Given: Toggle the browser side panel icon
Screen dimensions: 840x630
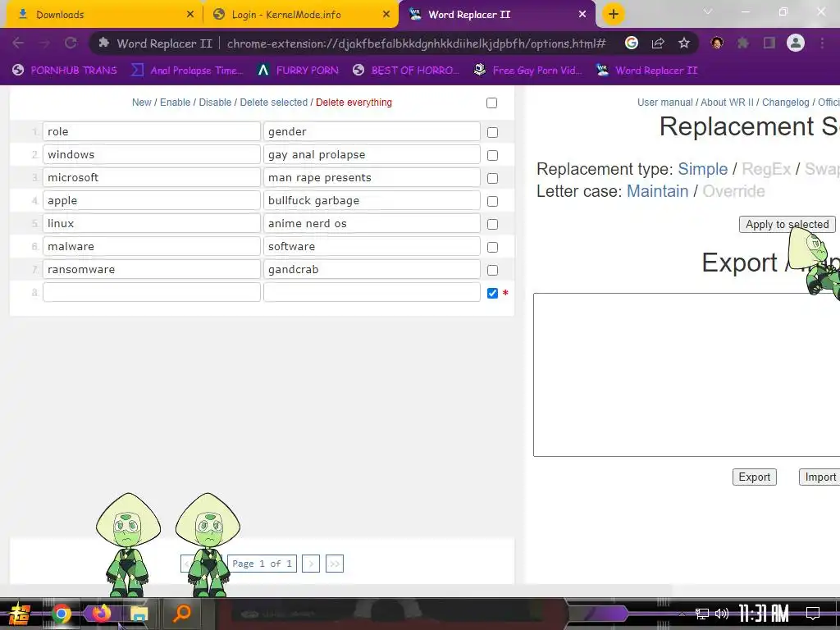Looking at the screenshot, I should coord(769,43).
